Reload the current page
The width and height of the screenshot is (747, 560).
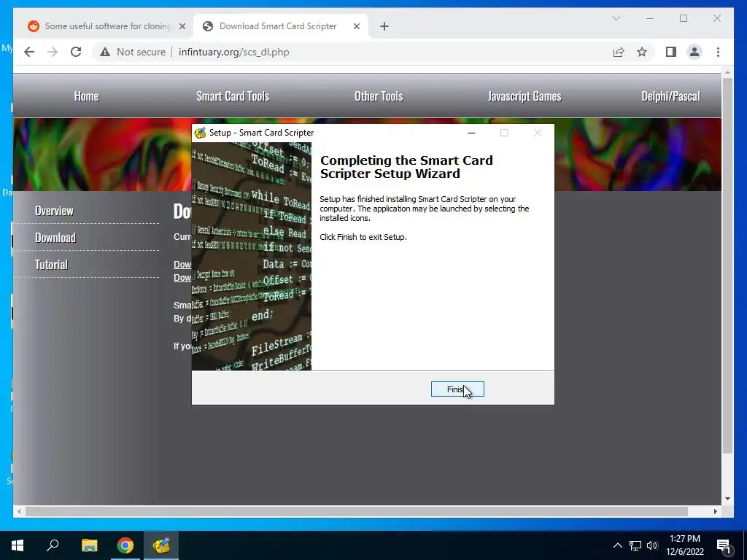[x=76, y=52]
